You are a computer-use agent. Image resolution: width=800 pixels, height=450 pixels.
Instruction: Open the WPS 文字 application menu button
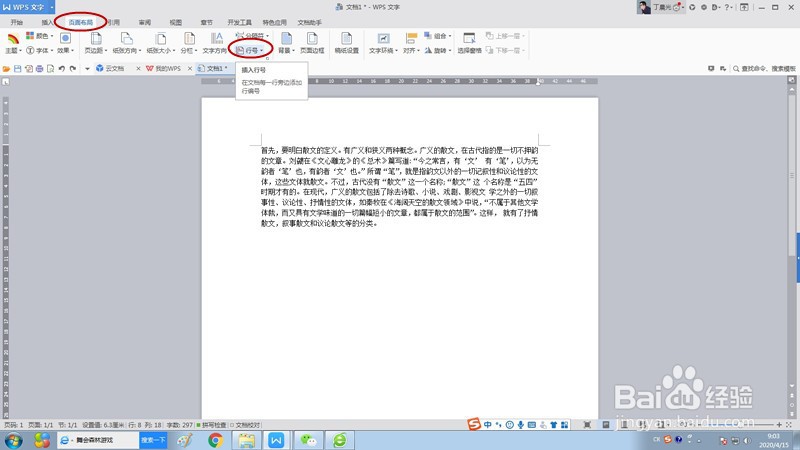(x=28, y=7)
